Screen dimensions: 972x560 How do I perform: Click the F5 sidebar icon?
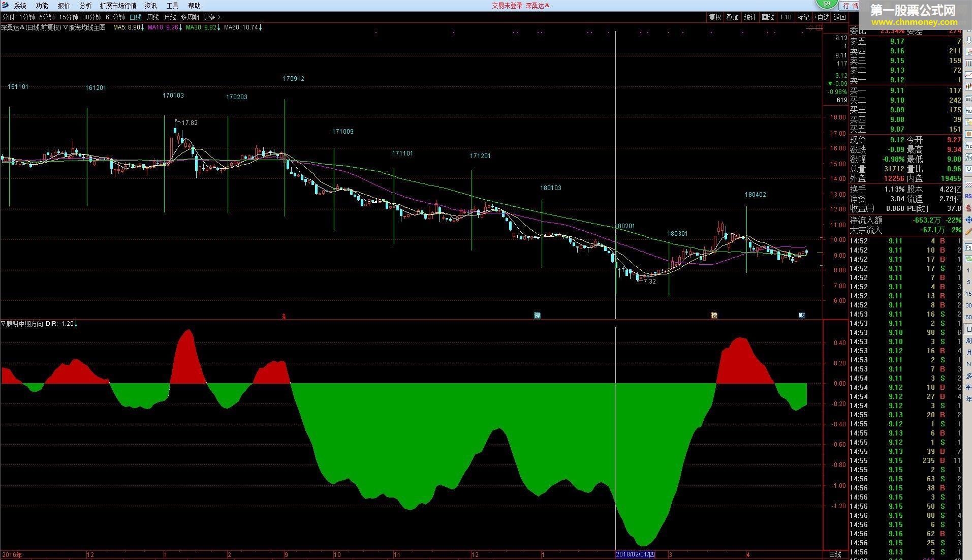tap(968, 247)
